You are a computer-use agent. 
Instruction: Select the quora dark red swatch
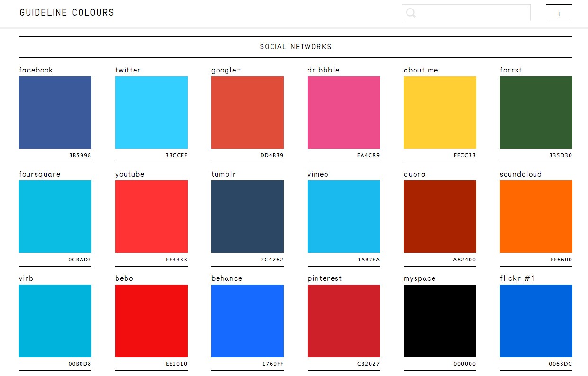(x=440, y=216)
